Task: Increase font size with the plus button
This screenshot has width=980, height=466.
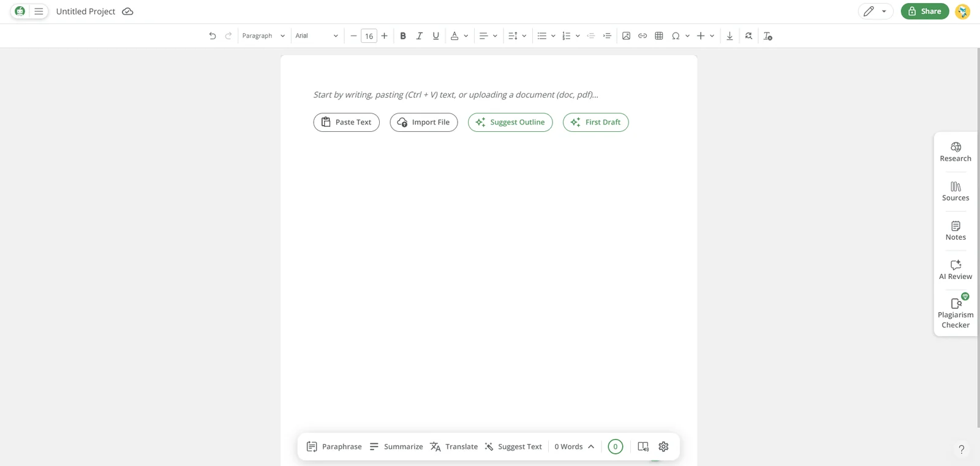Action: (384, 36)
